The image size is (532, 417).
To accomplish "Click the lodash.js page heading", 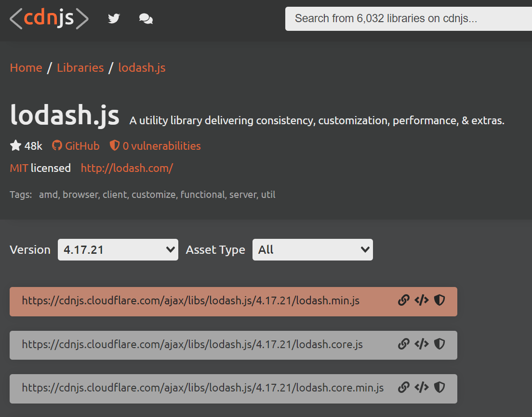I will pyautogui.click(x=65, y=115).
